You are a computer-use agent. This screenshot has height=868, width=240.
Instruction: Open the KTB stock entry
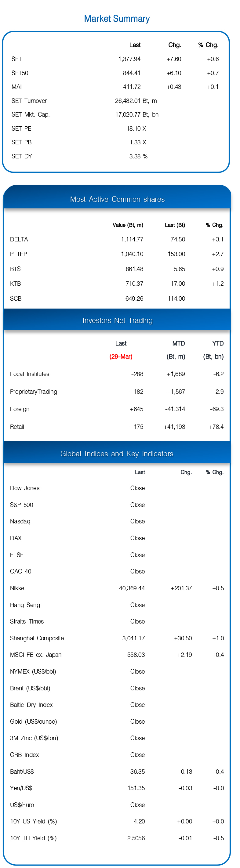(x=16, y=284)
